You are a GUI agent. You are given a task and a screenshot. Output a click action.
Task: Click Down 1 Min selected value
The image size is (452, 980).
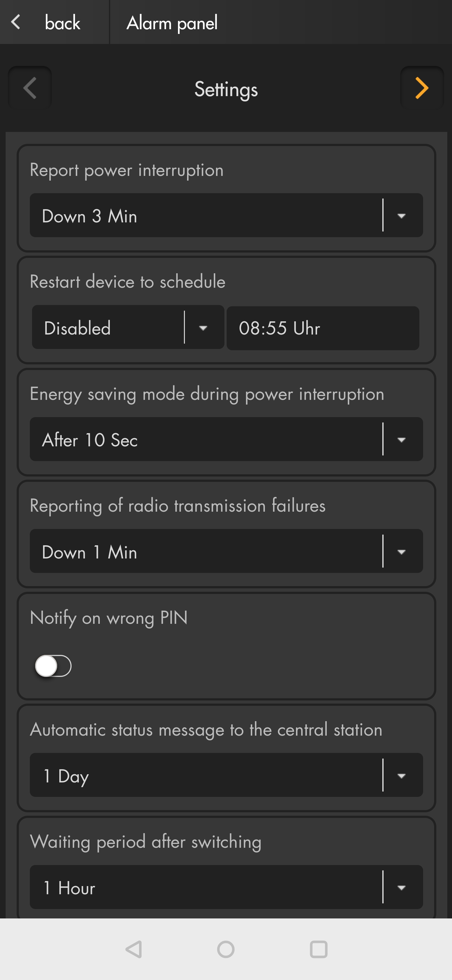(90, 552)
